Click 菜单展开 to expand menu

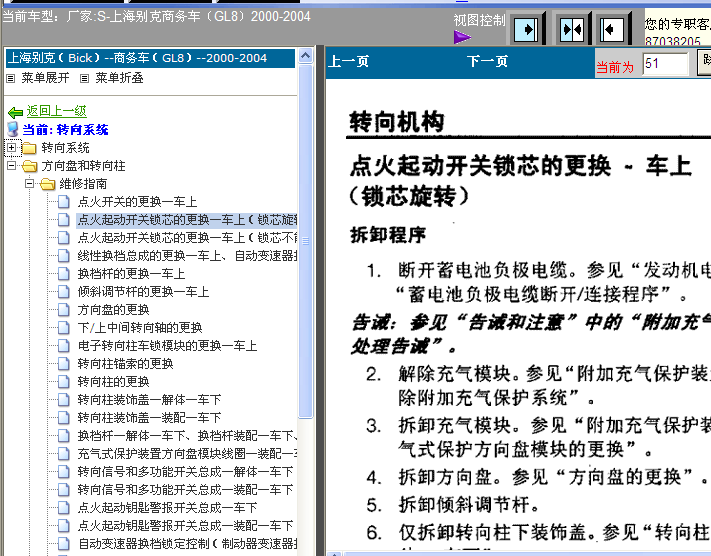click(45, 78)
